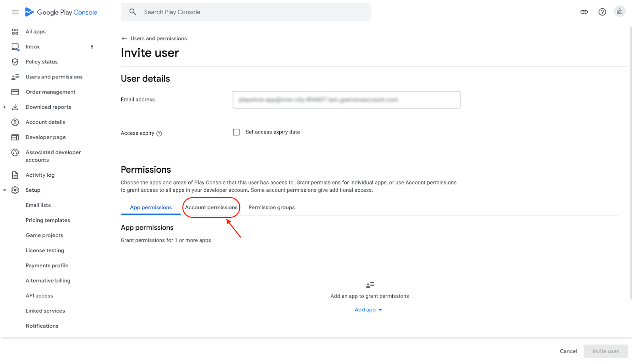Click the back arrow to Users and permissions

click(124, 38)
